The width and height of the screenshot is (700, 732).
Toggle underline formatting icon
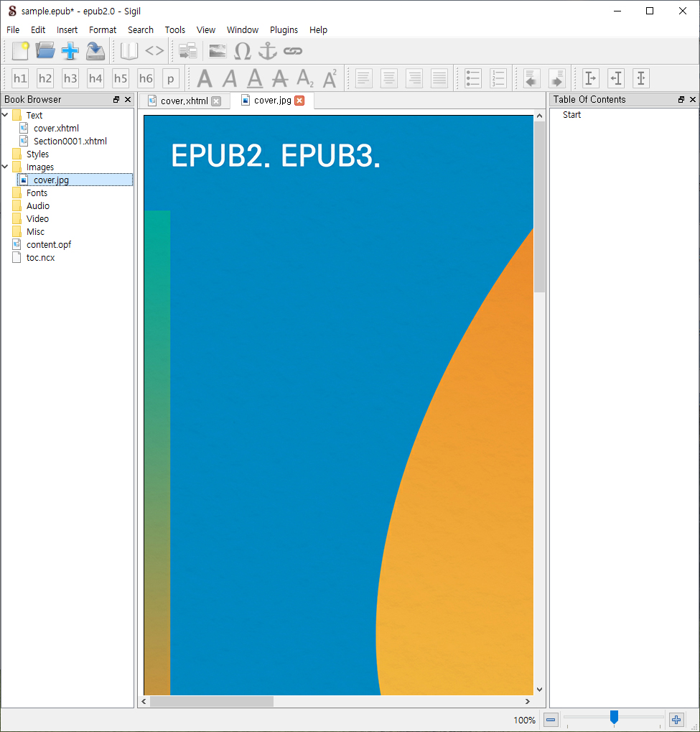tap(255, 78)
